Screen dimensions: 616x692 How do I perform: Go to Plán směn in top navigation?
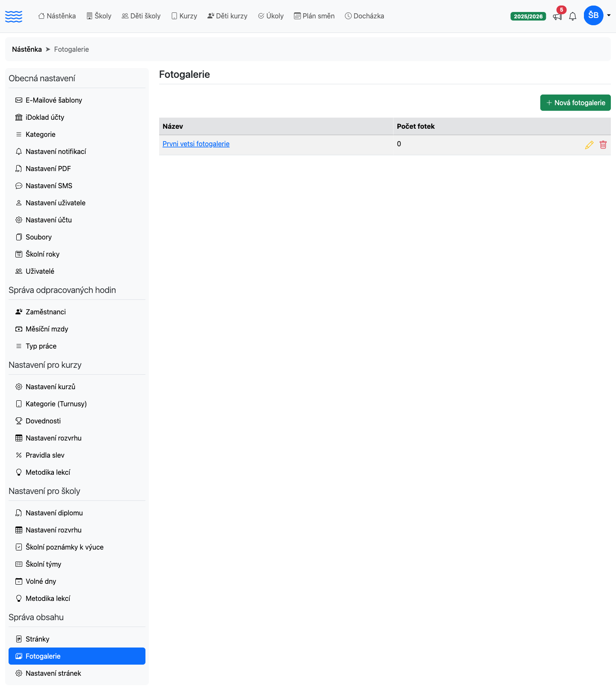point(314,16)
